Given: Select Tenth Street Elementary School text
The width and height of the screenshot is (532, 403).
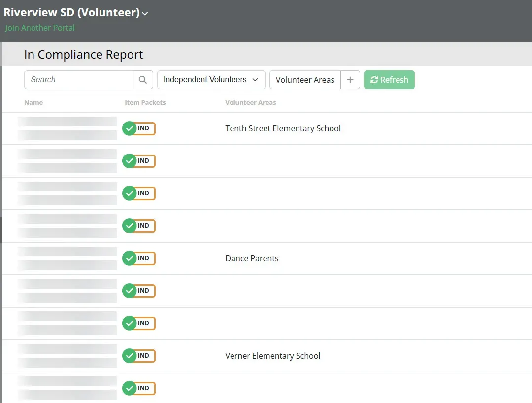Looking at the screenshot, I should pos(283,128).
